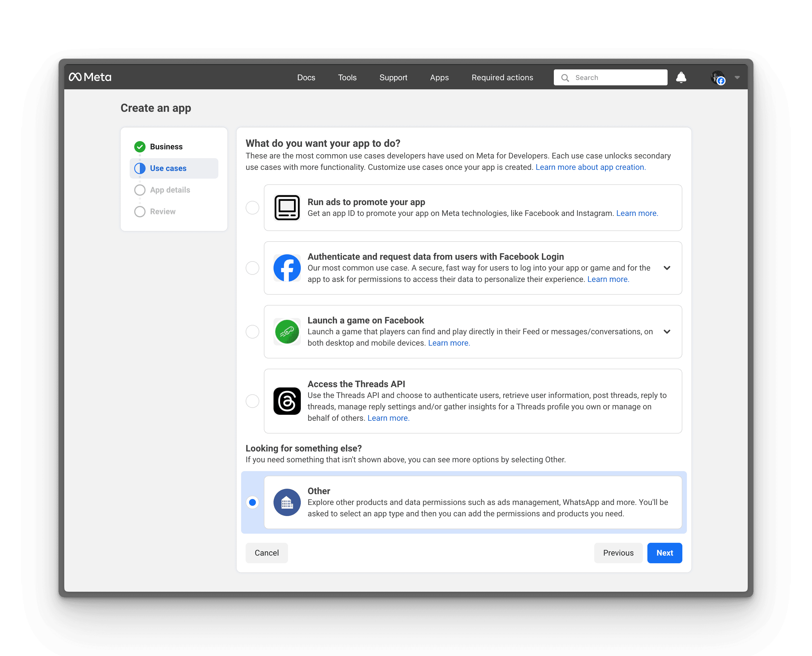Open Learn more about app creation link
812x656 pixels.
coord(590,167)
